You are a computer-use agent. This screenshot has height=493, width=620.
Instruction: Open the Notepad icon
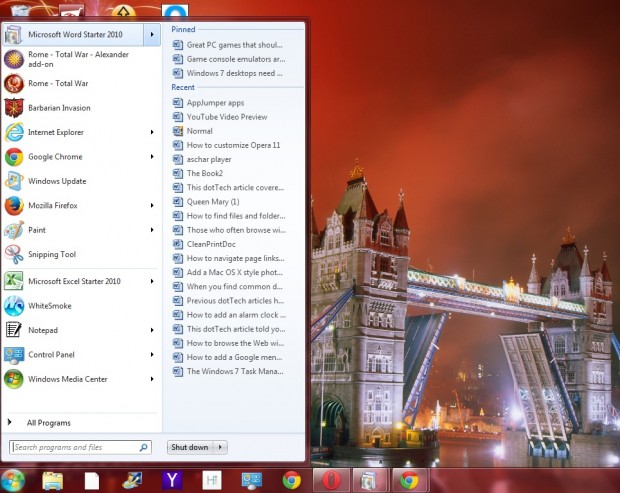pos(14,330)
